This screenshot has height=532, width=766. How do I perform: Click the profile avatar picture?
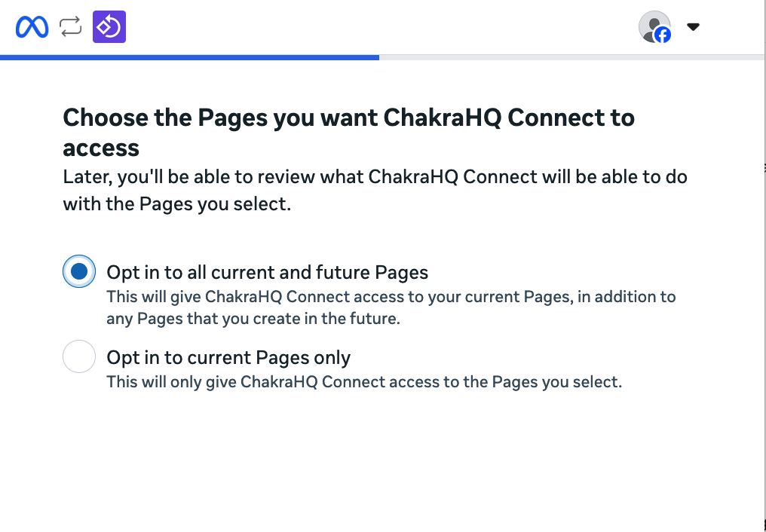tap(652, 25)
